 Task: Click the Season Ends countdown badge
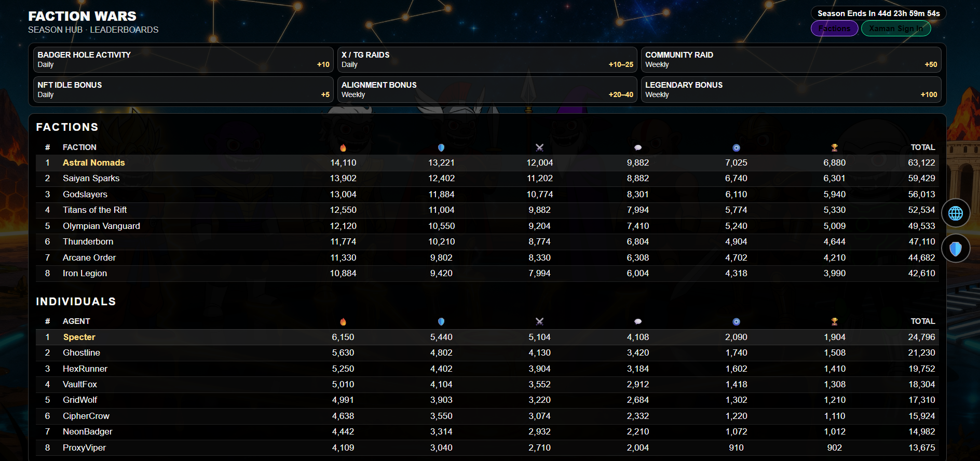(878, 13)
